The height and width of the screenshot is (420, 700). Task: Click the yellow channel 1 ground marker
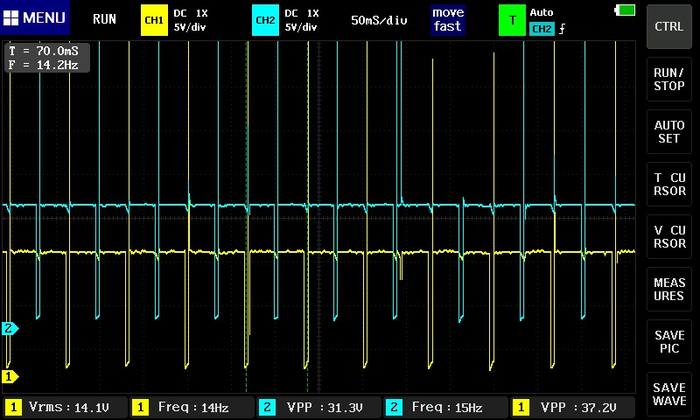coord(10,377)
